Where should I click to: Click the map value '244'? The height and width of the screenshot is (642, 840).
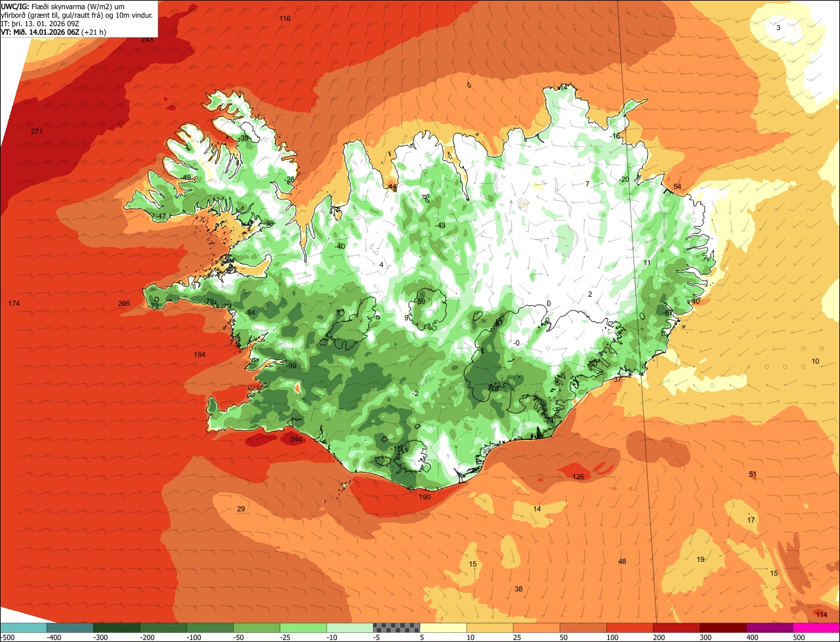click(296, 439)
